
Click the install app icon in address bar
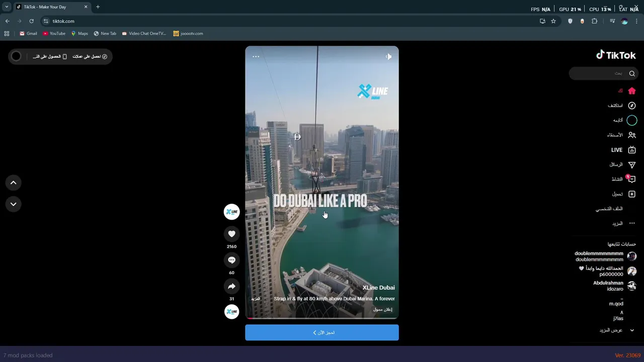[542, 21]
